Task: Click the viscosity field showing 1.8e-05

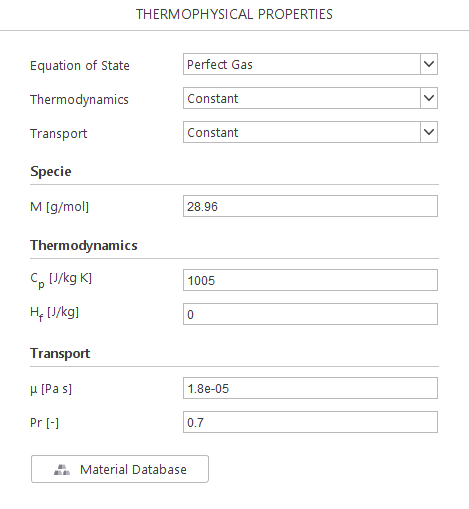Action: point(310,388)
